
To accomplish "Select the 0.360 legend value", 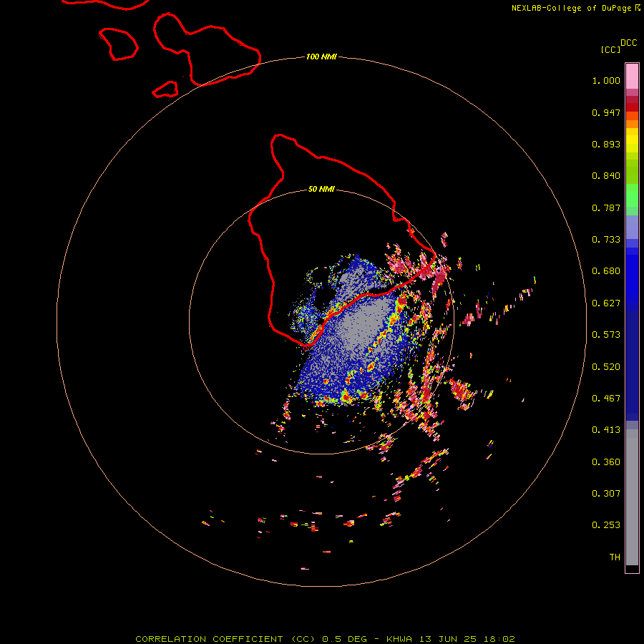I will 606,462.
